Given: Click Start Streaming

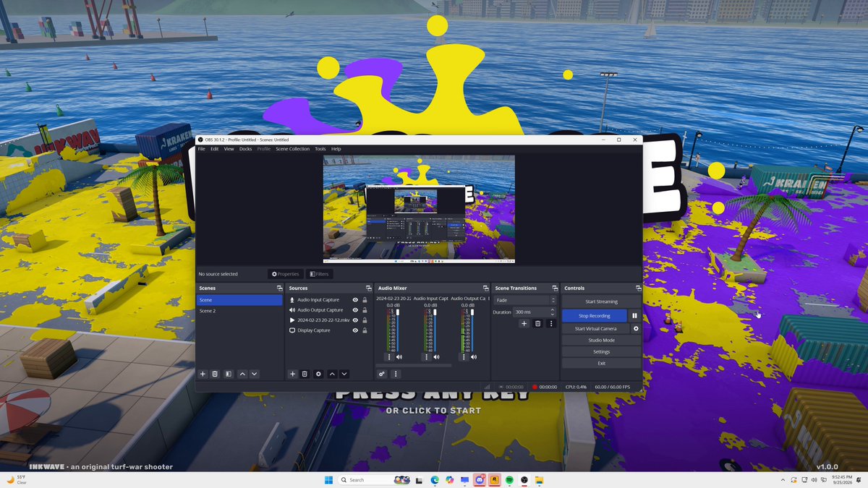Looking at the screenshot, I should tap(601, 301).
